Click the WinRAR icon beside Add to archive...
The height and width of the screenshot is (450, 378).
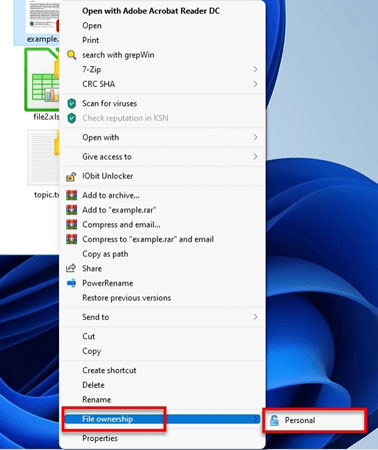pos(71,195)
